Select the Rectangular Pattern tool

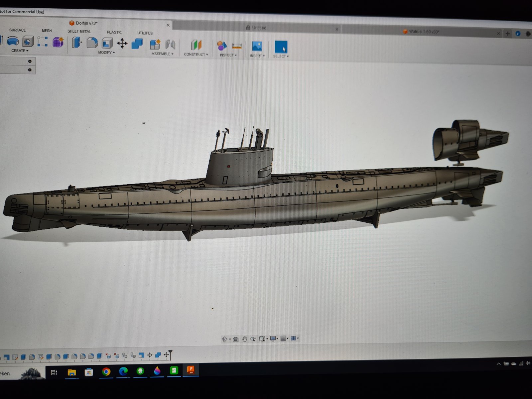pyautogui.click(x=43, y=42)
